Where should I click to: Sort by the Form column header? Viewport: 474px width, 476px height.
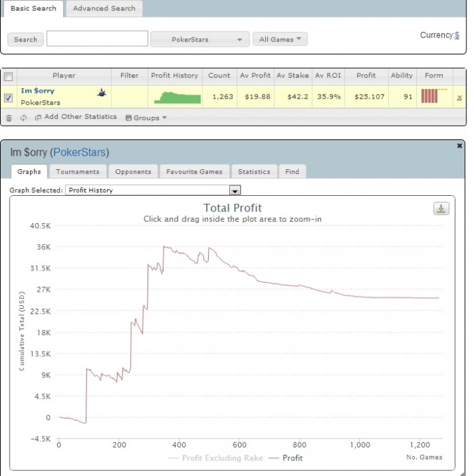pos(434,75)
